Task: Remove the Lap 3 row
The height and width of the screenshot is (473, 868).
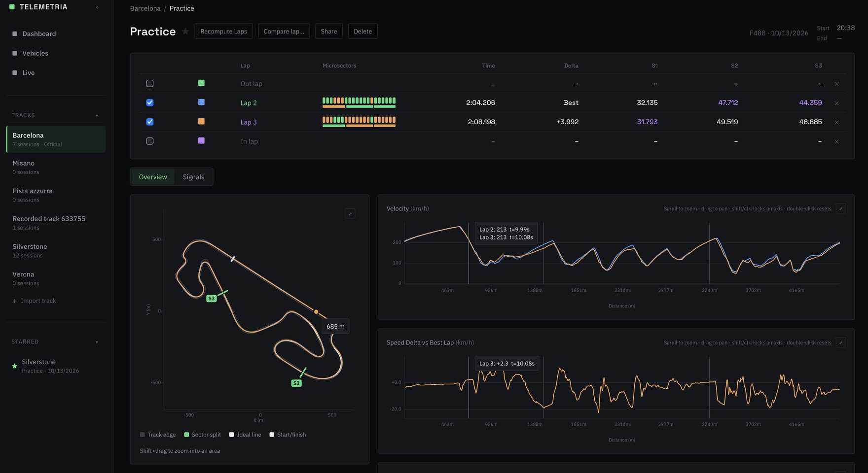Action: click(836, 122)
